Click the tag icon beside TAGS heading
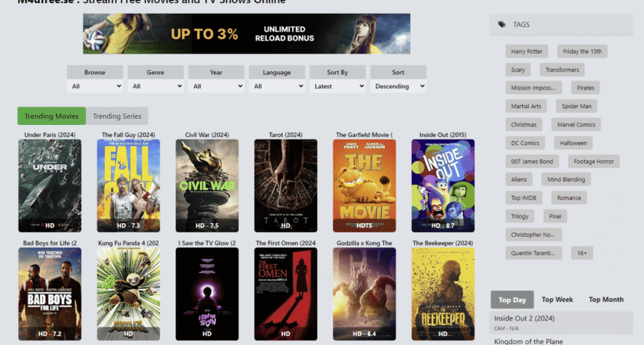Screen dimensions: 644x345 click(502, 25)
